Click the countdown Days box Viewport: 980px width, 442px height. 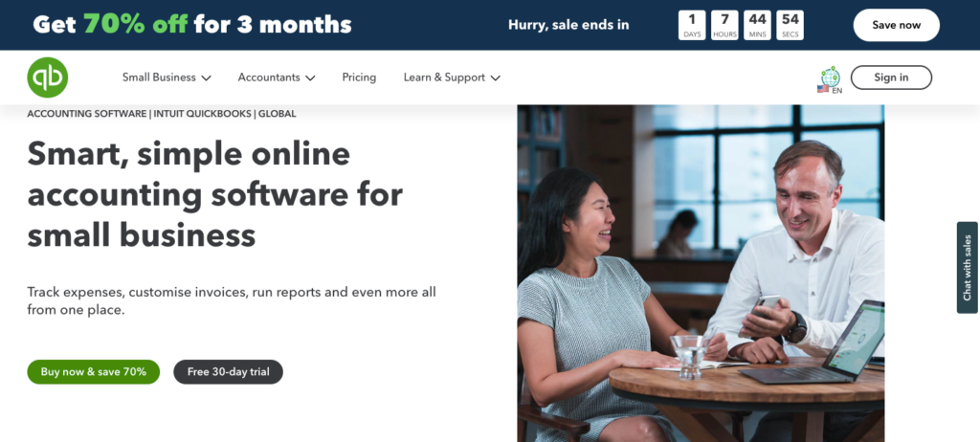click(692, 25)
